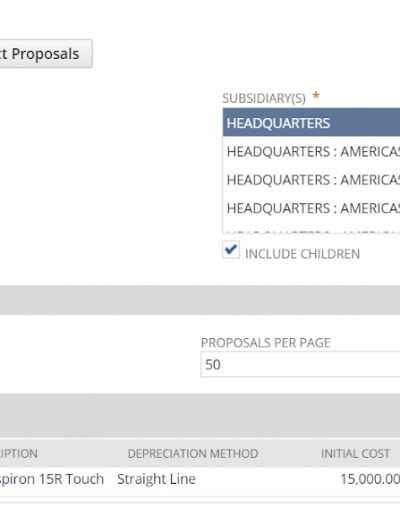Viewport: 400px width, 516px height.
Task: Sort by the Depreciation Method column header
Action: [x=193, y=453]
